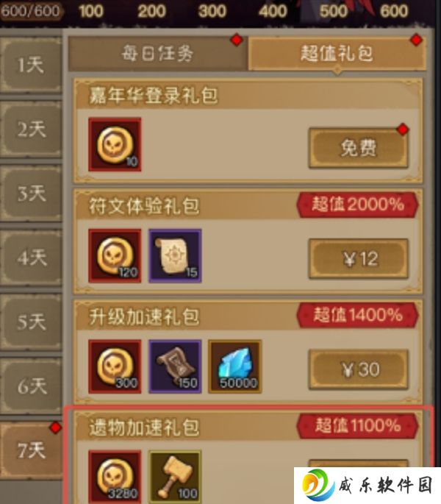Buy rune pack with ¥12 button

click(x=359, y=259)
